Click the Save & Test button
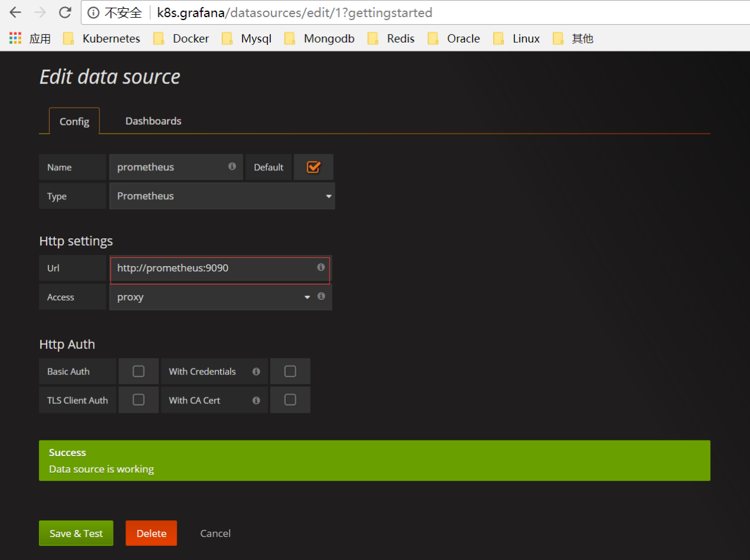The image size is (750, 560). [x=76, y=533]
